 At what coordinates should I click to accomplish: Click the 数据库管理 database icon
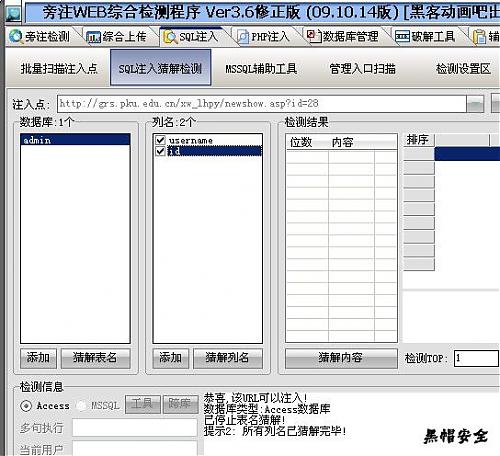[313, 36]
